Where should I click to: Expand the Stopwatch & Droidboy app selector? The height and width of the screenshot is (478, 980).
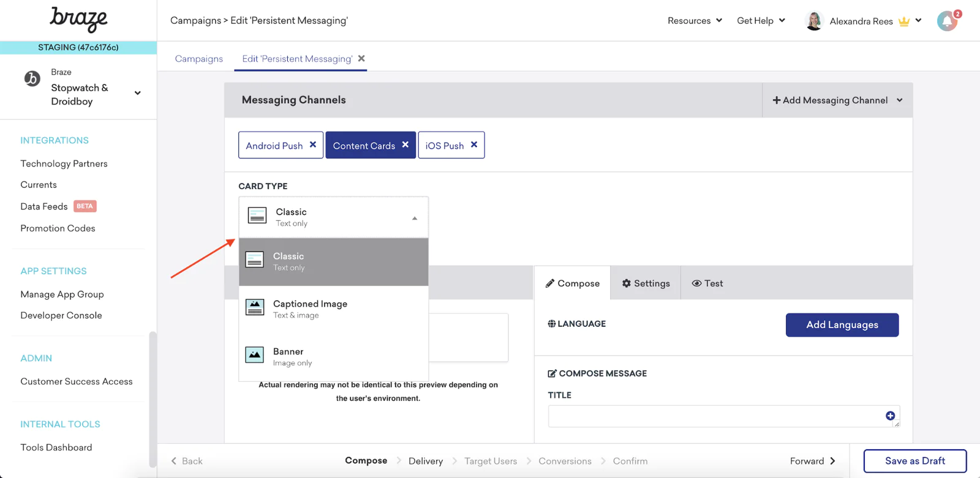(138, 93)
